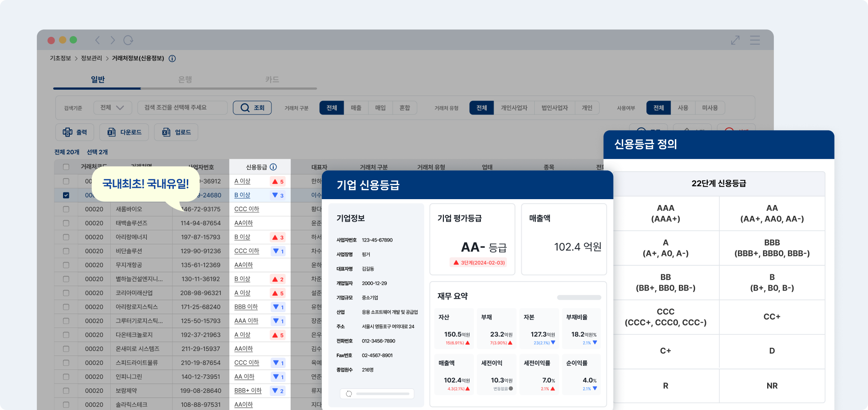Switch to the 카드 tab
Viewport: 868px width, 410px height.
[x=272, y=79]
